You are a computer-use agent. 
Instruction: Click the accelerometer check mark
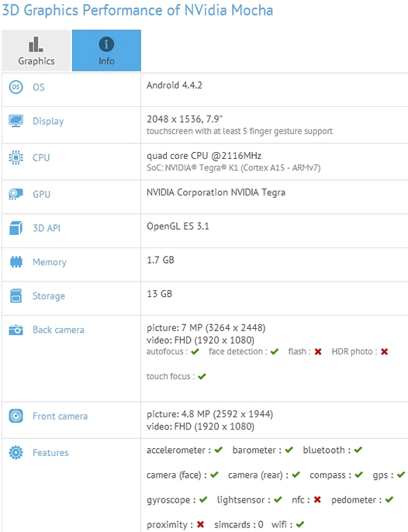[x=219, y=450]
